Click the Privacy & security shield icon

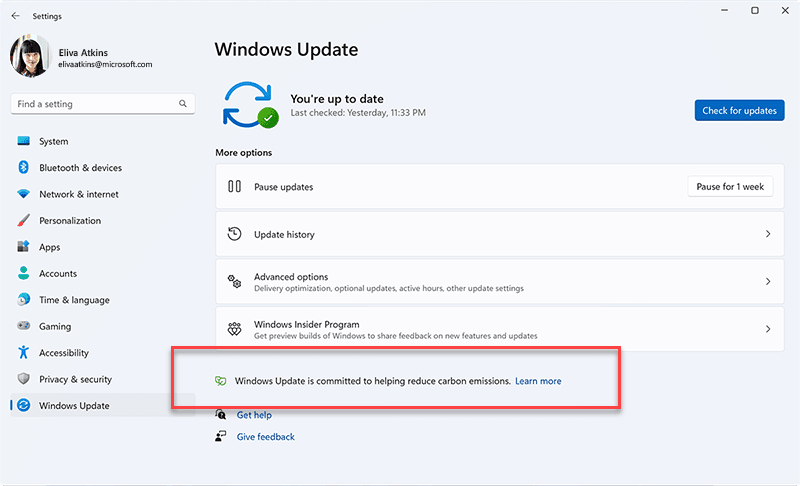[23, 378]
